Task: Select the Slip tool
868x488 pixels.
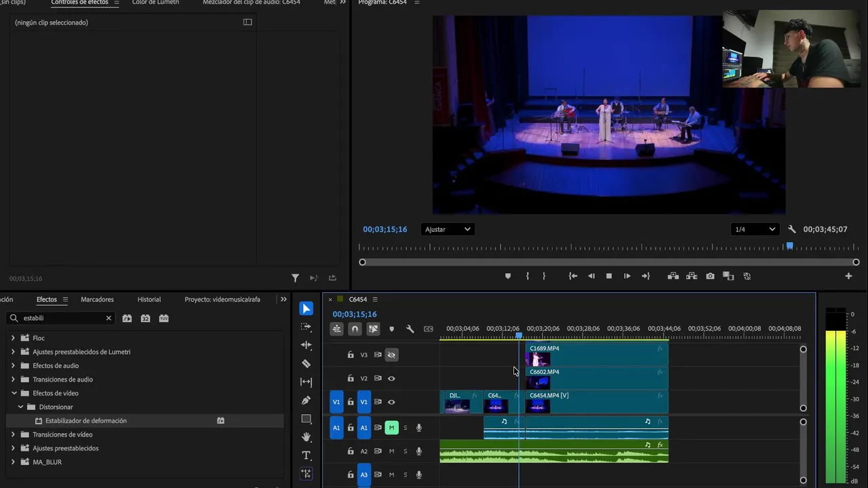Action: click(307, 382)
